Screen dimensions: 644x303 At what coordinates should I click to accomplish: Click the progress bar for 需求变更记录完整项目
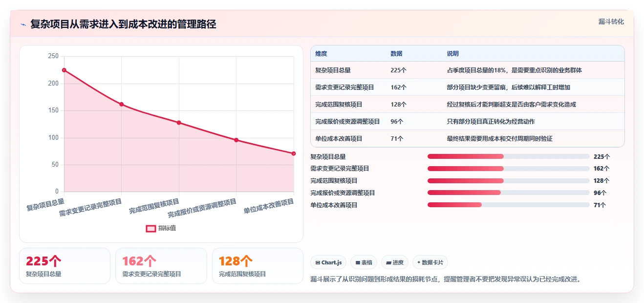509,169
